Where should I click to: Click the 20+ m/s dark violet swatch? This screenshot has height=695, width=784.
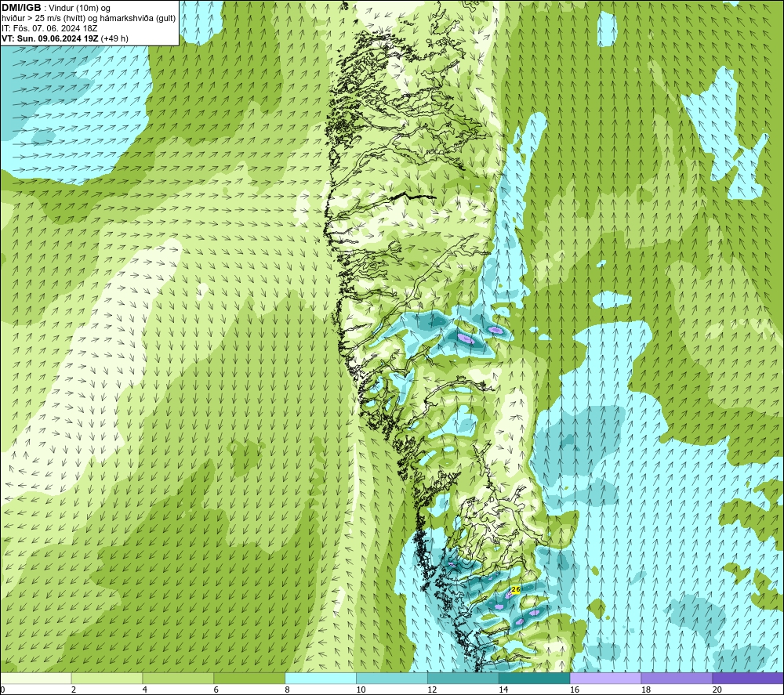(748, 678)
